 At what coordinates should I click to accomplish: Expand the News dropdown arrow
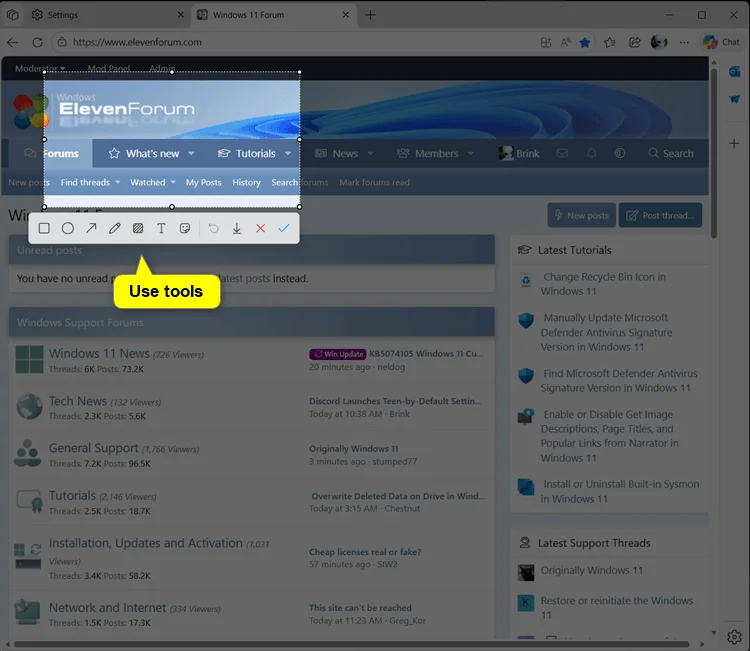pos(370,154)
